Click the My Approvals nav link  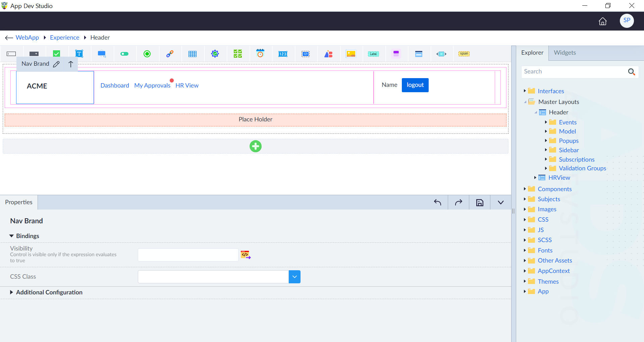[152, 85]
